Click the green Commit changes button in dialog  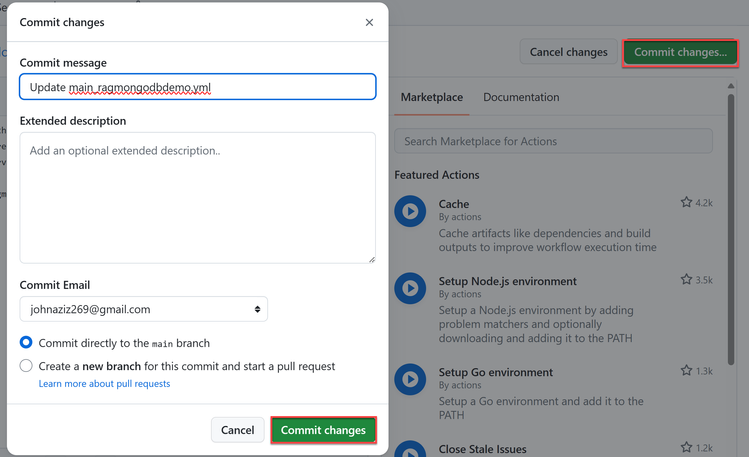pos(323,430)
